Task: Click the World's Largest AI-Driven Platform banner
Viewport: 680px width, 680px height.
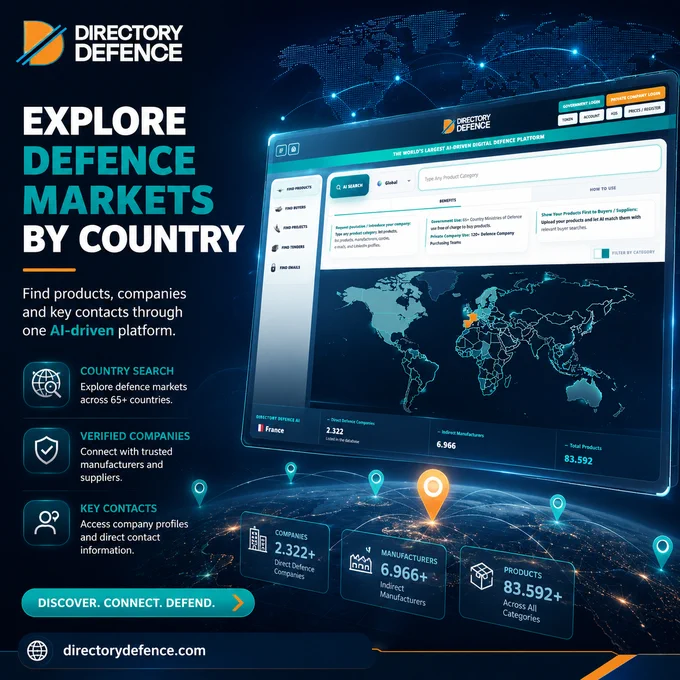Action: (468, 146)
